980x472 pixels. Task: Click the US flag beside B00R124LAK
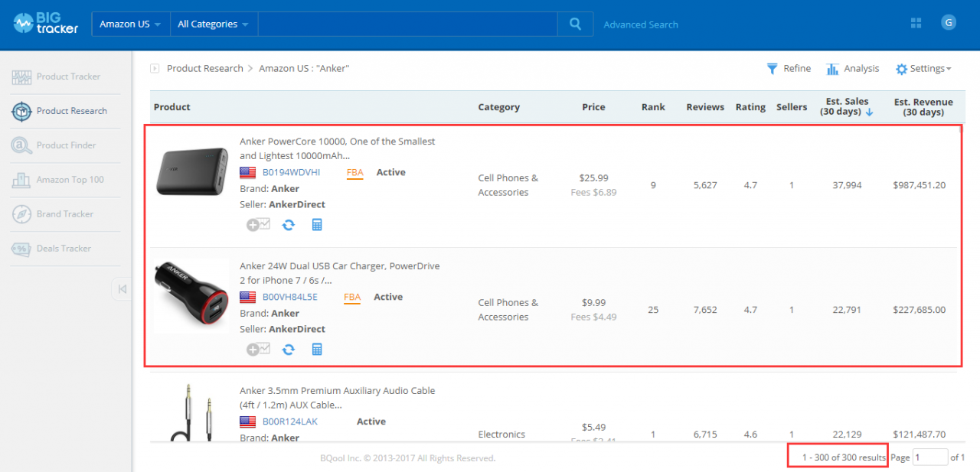tap(247, 422)
